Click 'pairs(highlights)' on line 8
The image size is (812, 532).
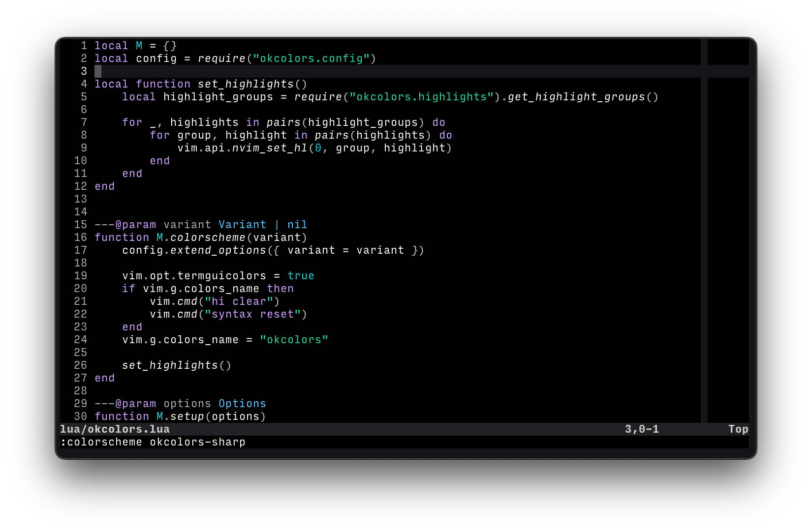[373, 135]
